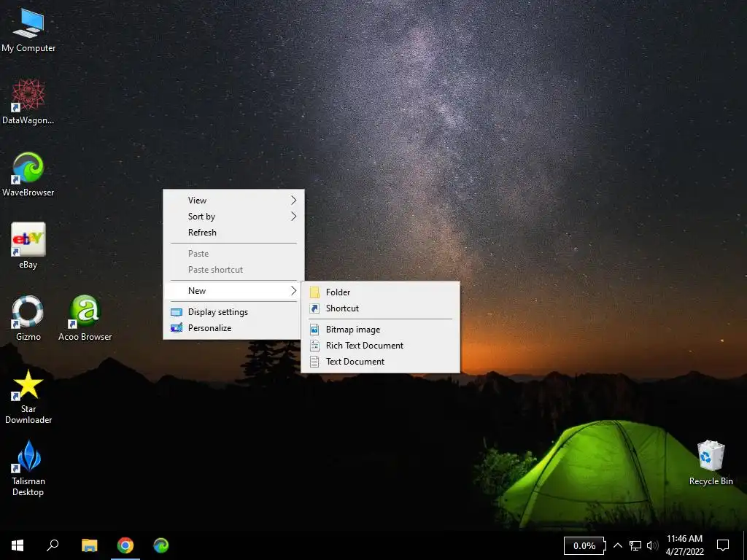Image resolution: width=747 pixels, height=560 pixels.
Task: Create a new Shortcut
Action: [x=381, y=308]
